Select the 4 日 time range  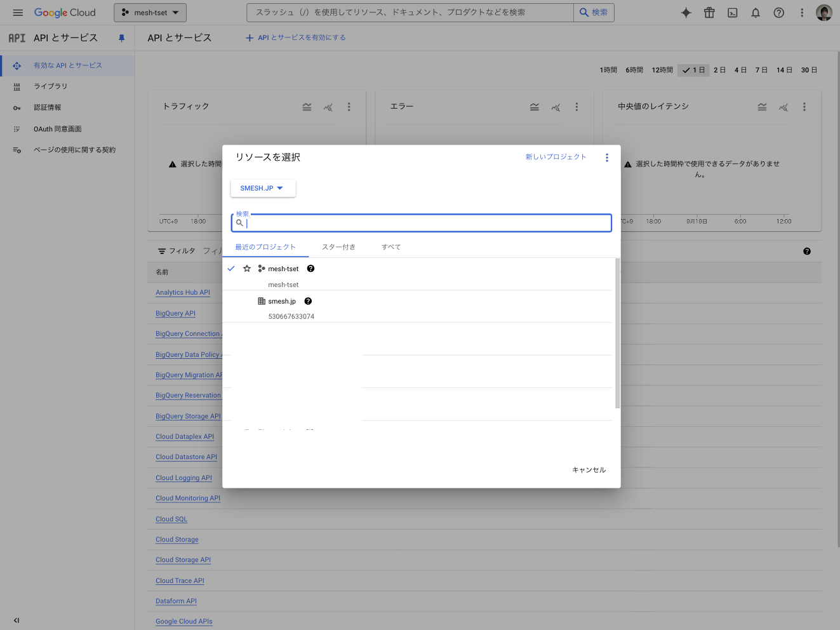tap(740, 70)
